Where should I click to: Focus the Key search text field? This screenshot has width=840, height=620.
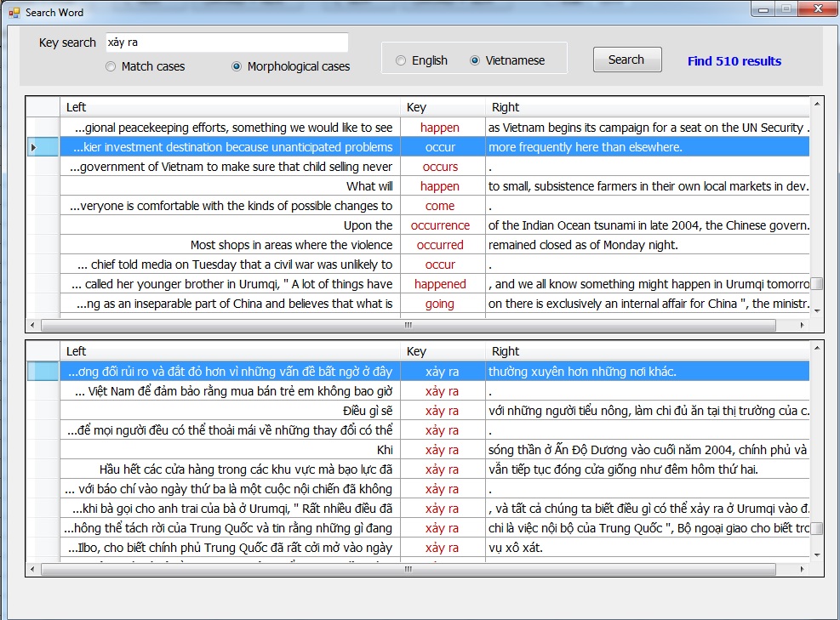(227, 43)
